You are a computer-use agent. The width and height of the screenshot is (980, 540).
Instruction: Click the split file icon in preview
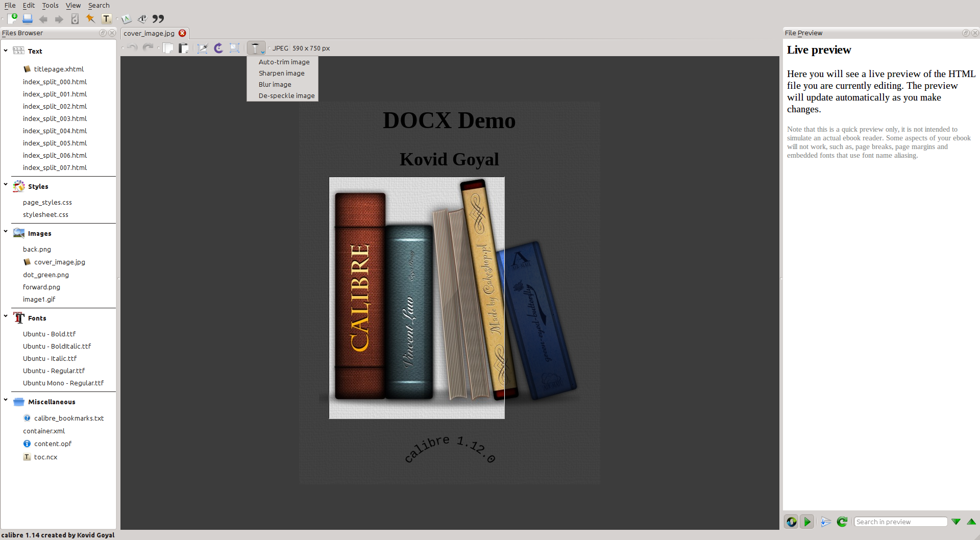pyautogui.click(x=826, y=522)
